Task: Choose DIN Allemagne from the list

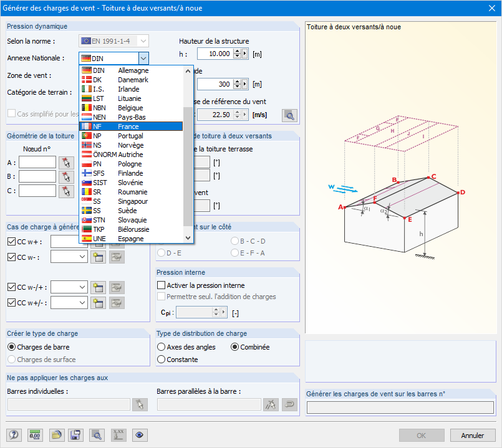Action: coord(131,70)
